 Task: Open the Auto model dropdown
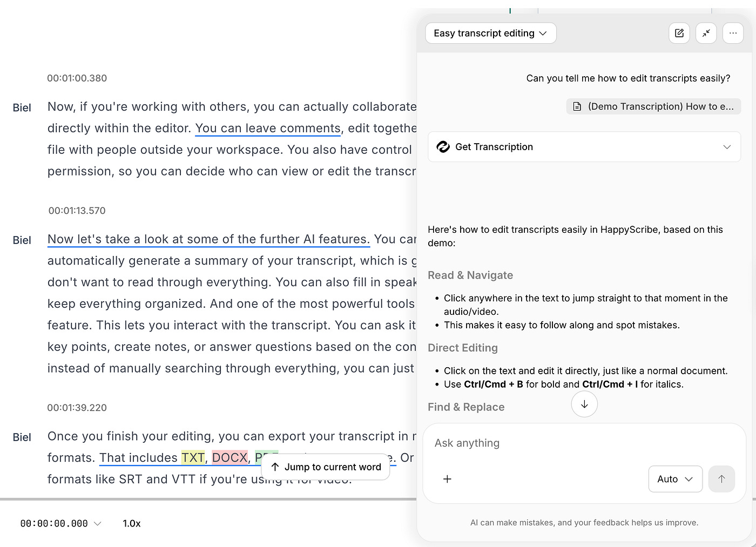point(675,479)
